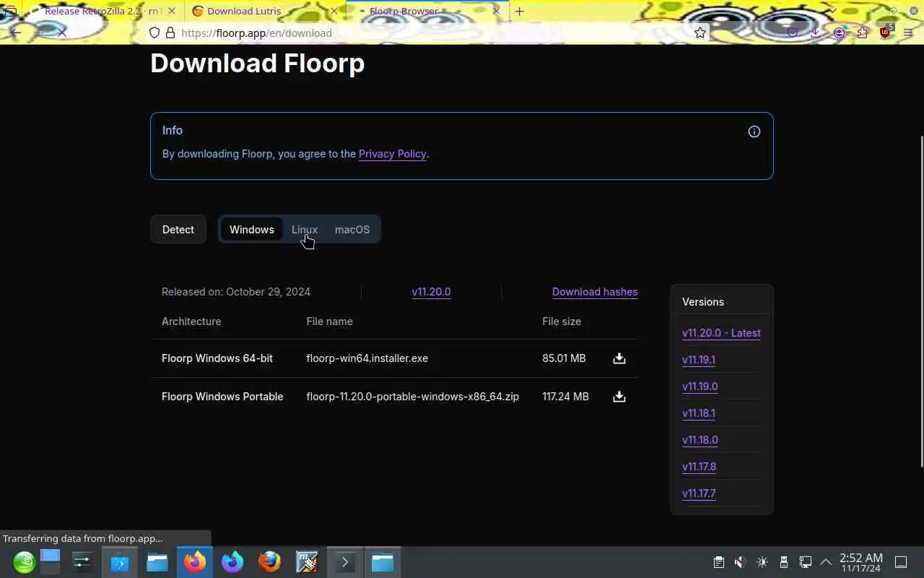
Task: Open the file manager folder icon beside Discover
Action: (157, 562)
